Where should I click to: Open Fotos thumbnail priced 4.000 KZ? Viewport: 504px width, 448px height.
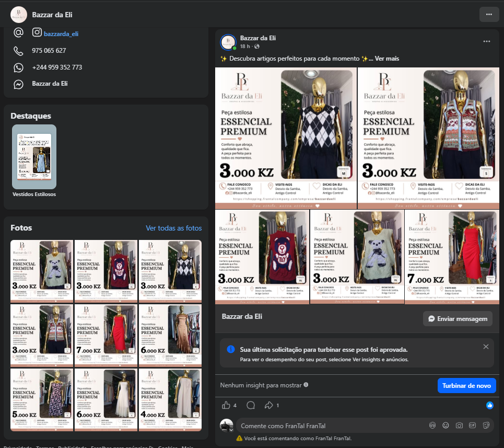tap(170, 400)
